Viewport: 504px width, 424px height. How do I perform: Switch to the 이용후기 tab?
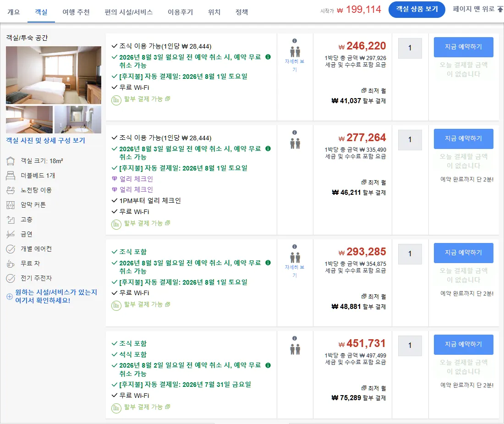pyautogui.click(x=181, y=12)
